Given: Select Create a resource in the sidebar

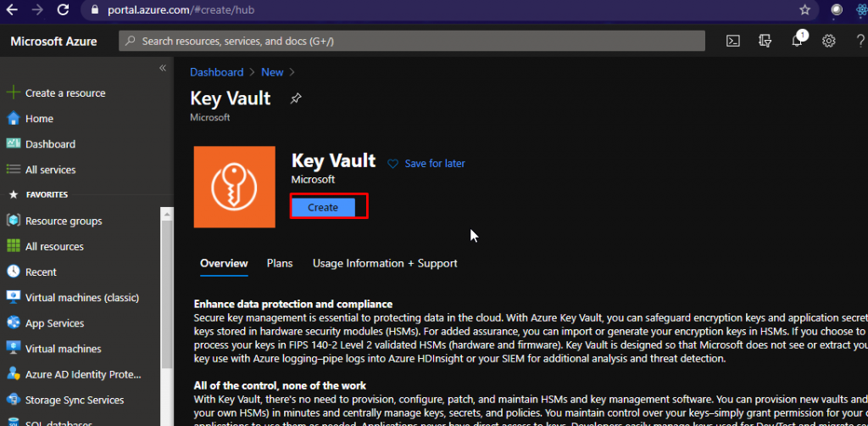Looking at the screenshot, I should click(65, 93).
